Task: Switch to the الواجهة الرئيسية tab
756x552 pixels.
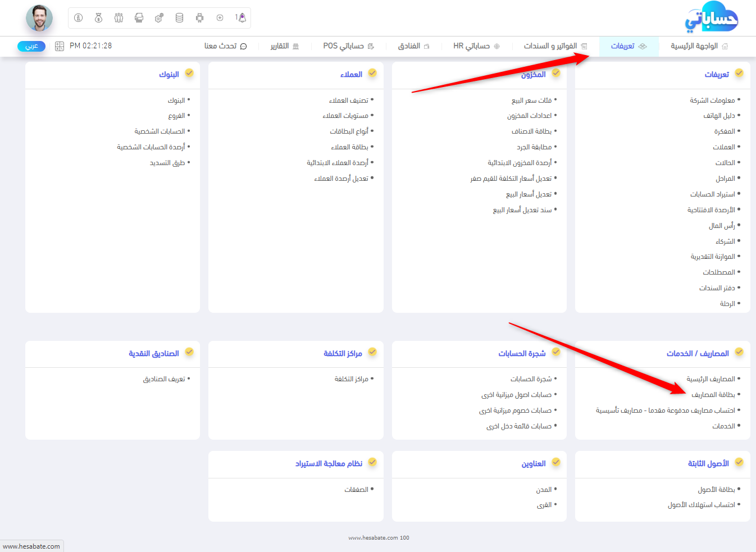Action: coord(699,46)
